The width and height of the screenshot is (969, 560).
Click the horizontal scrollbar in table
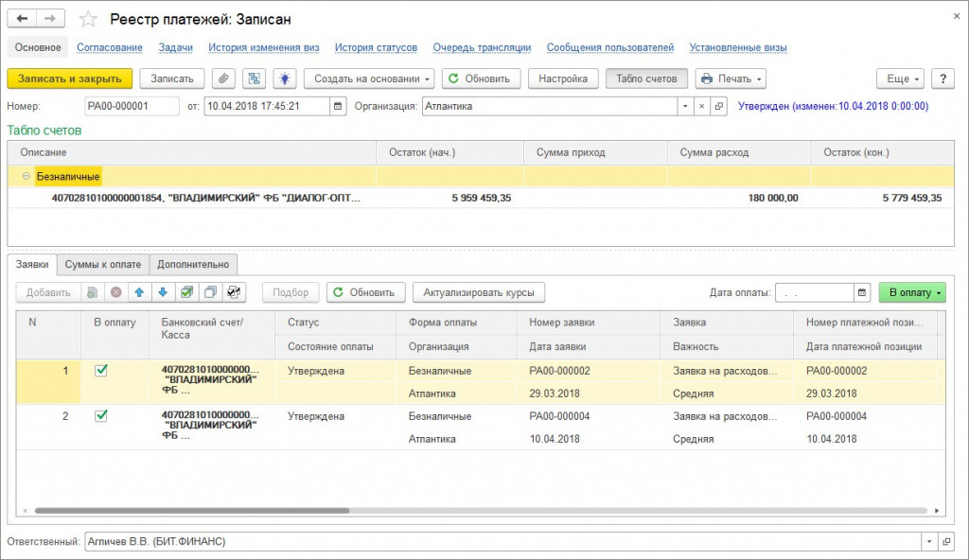point(192,511)
